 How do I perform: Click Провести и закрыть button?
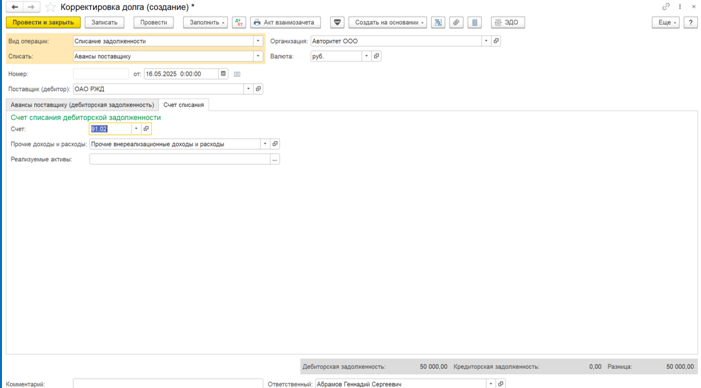[43, 22]
